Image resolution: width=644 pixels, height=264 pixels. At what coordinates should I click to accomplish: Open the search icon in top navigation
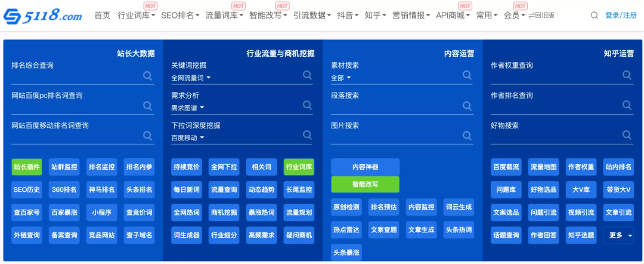[x=594, y=16]
